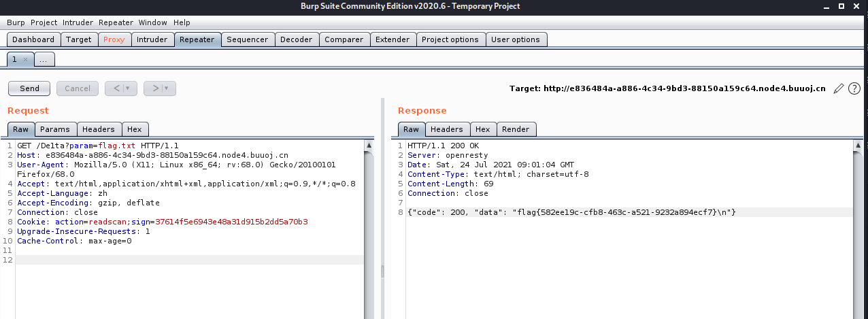Screen dimensions: 868x319
Task: Switch to the Comparer tab
Action: (344, 39)
